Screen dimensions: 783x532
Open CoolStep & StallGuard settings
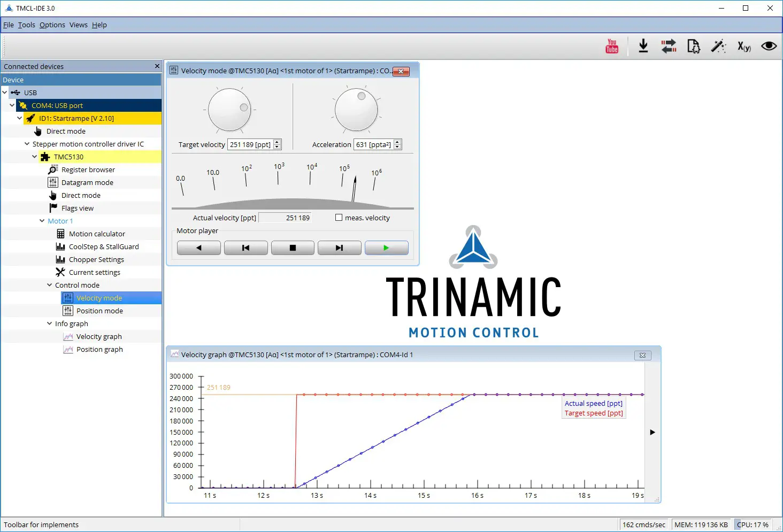click(x=104, y=246)
